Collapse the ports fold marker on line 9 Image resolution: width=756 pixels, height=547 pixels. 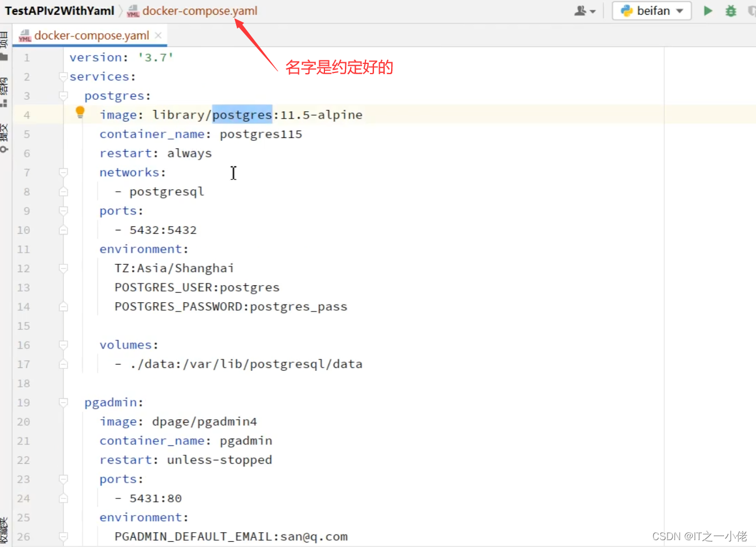(x=63, y=211)
